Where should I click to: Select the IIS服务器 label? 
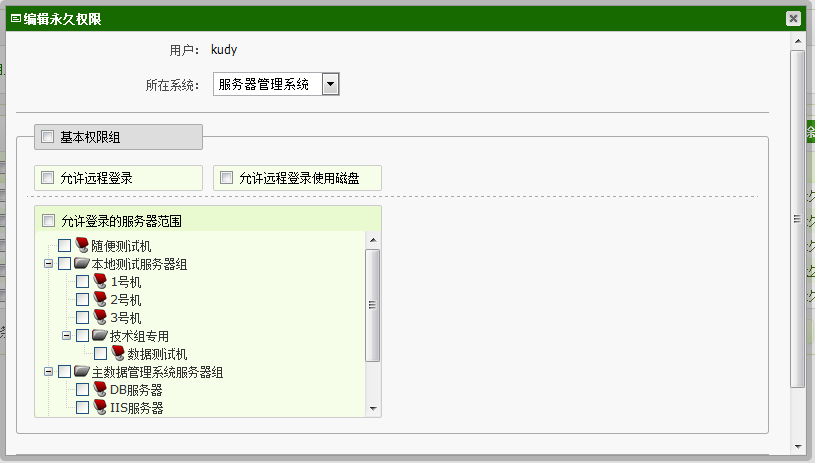pyautogui.click(x=137, y=408)
